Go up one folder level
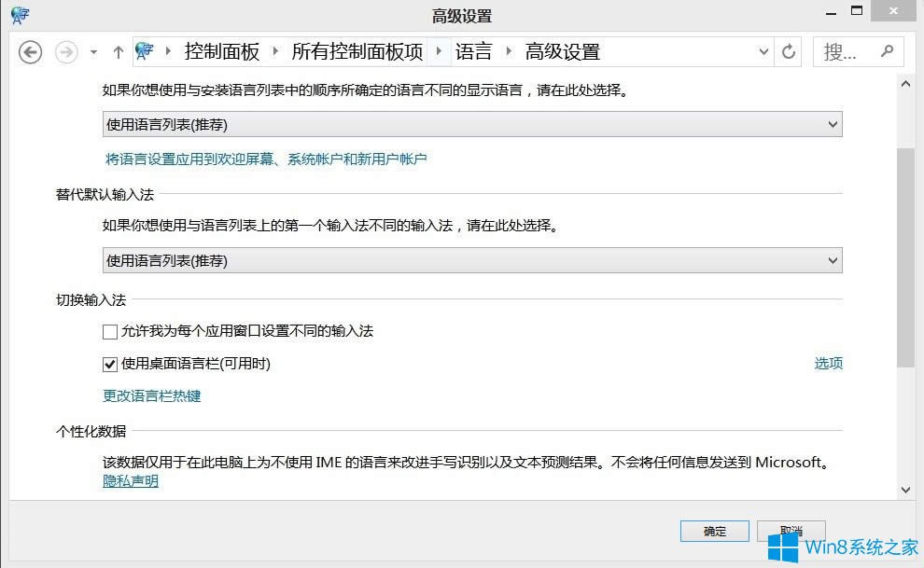Screen dimensions: 924x568 [118, 52]
